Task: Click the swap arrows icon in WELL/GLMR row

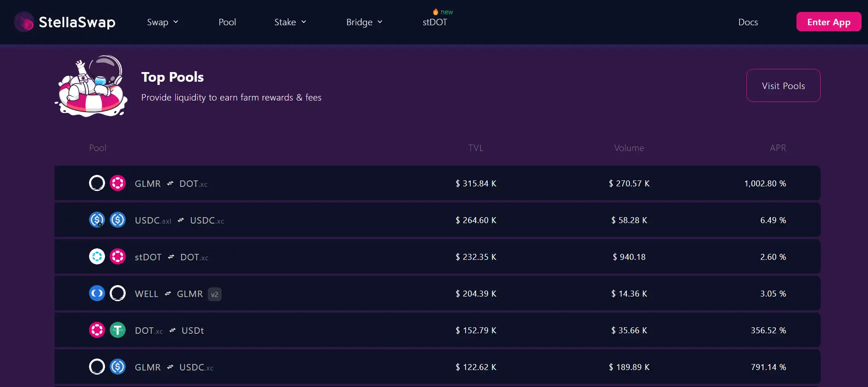Action: 168,294
